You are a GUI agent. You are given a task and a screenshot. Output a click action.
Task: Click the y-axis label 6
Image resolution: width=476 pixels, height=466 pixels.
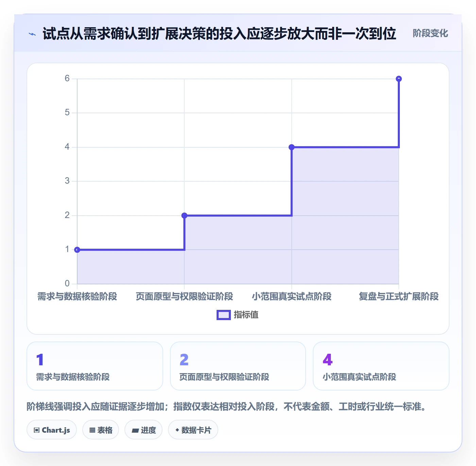[67, 79]
